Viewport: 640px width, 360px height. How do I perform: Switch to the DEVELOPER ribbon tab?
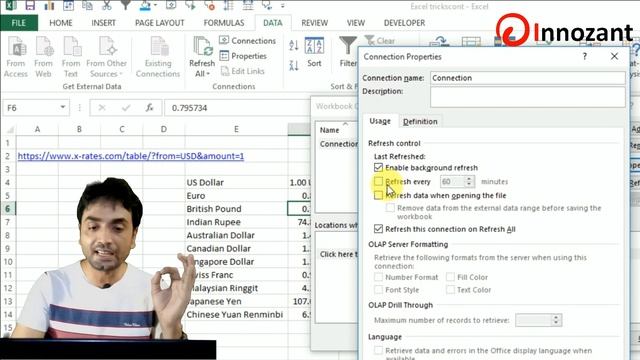point(404,23)
